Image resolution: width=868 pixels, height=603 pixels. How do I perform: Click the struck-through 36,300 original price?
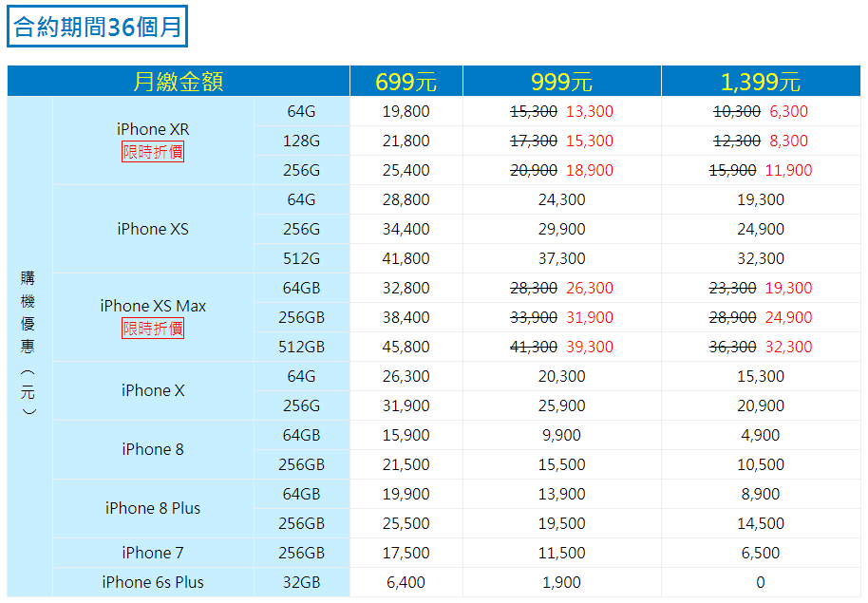732,347
